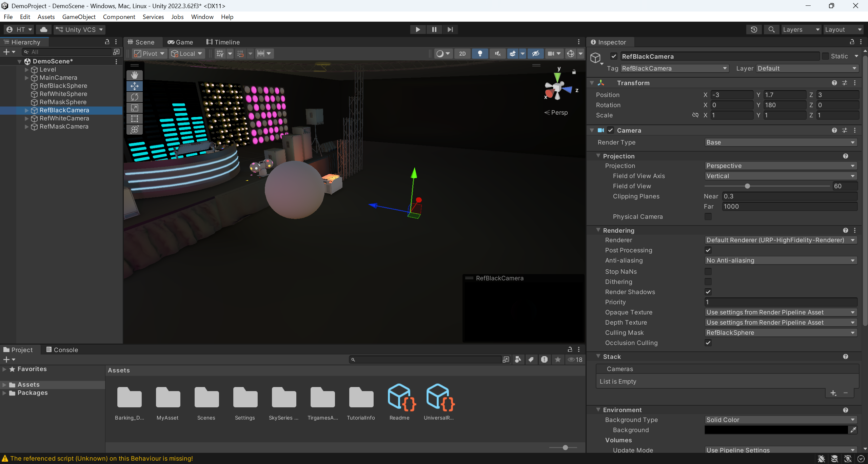The image size is (868, 464).
Task: Open the Culling Mask dropdown
Action: (781, 333)
